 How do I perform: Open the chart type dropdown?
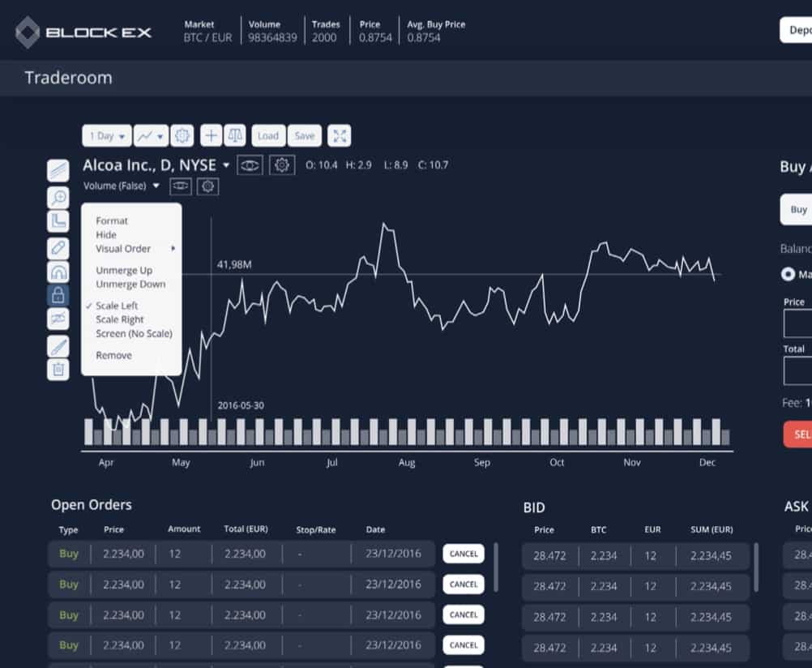tap(150, 135)
